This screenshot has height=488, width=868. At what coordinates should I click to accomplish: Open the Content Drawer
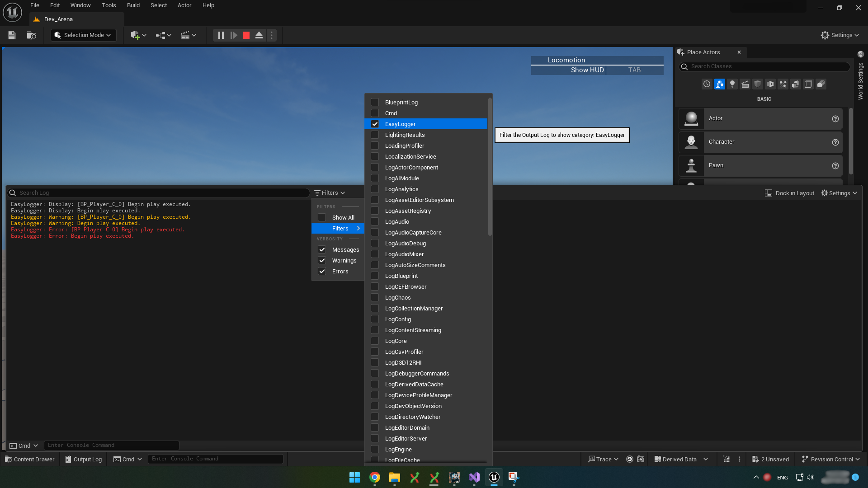coord(30,459)
